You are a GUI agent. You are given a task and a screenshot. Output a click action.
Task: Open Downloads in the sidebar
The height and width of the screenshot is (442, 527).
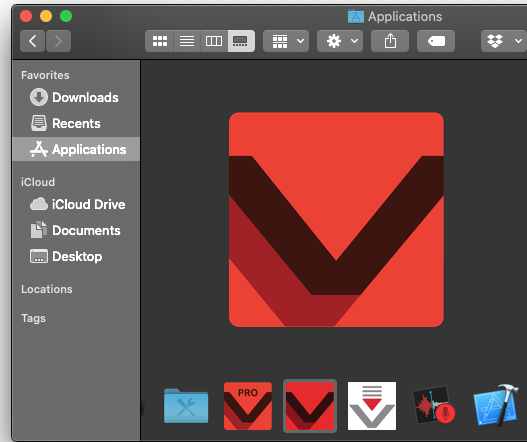[76, 97]
